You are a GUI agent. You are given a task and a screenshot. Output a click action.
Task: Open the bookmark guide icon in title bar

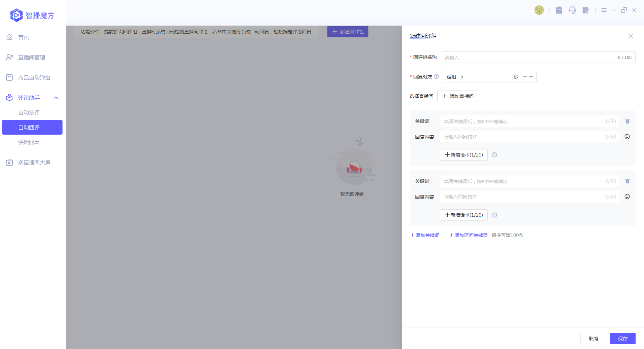pos(559,10)
